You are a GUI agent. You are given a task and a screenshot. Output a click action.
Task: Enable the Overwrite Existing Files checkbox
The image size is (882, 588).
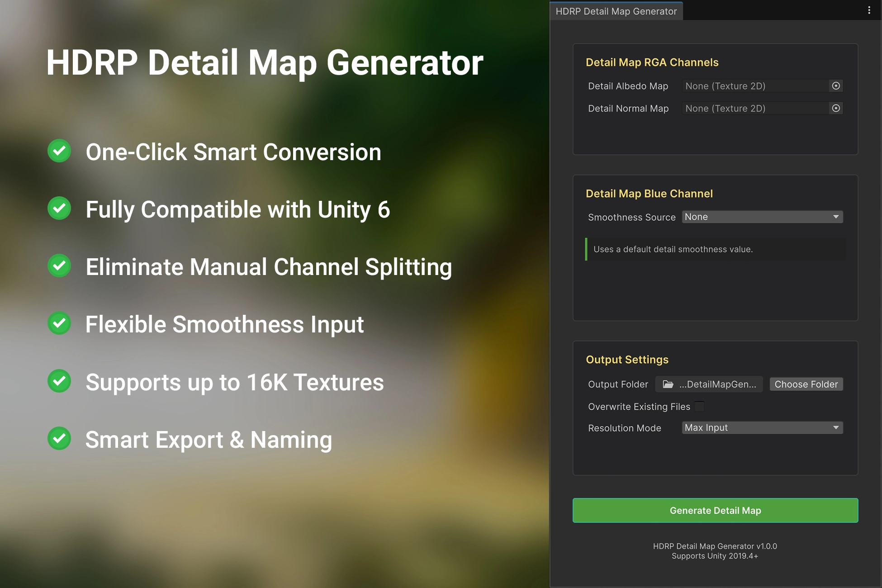click(699, 406)
